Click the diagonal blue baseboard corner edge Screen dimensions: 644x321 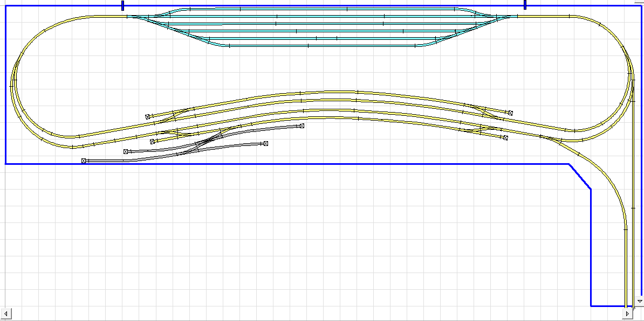click(580, 176)
